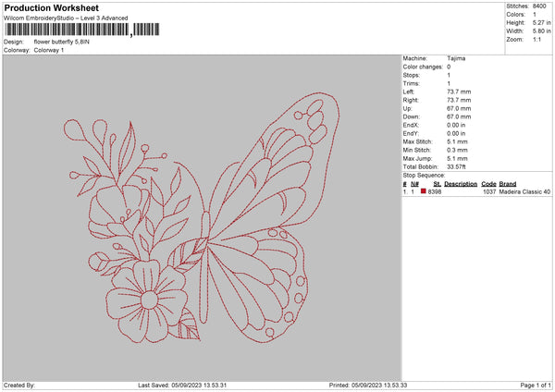Select the Zoom value 1:1
This screenshot has width=555, height=392.
tap(536, 40)
